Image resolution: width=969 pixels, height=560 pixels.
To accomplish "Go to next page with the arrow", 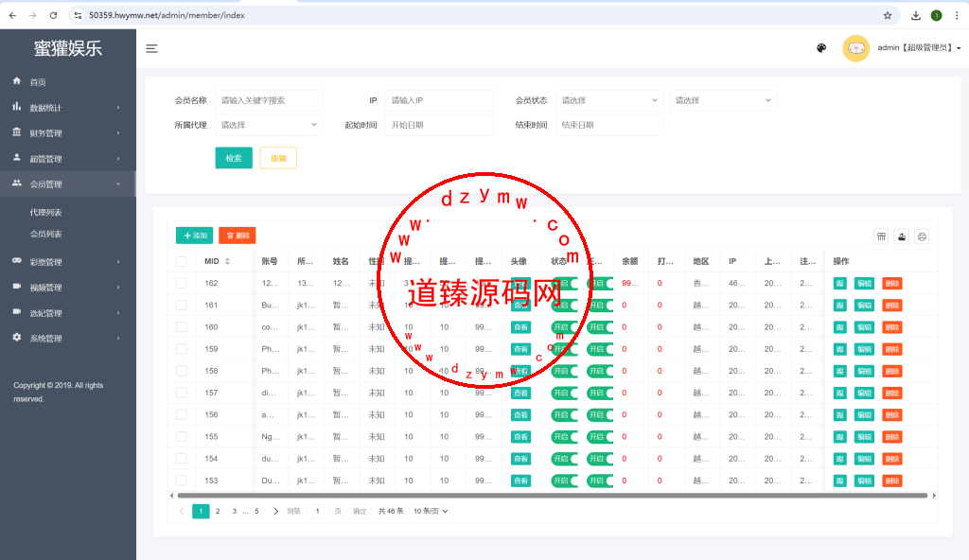I will [x=275, y=511].
